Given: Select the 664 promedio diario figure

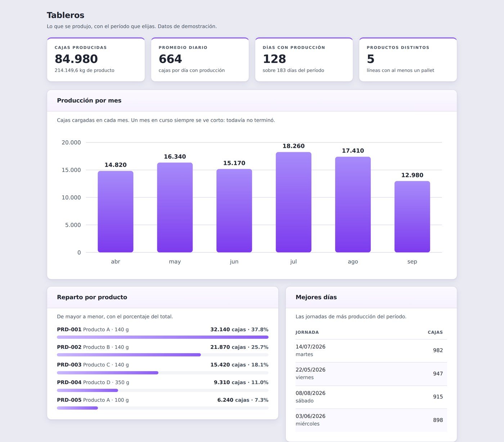Looking at the screenshot, I should [170, 59].
